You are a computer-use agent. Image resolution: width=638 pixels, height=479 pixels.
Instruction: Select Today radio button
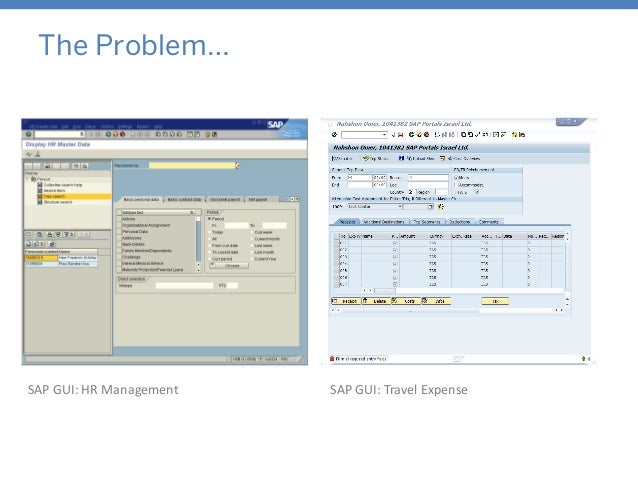click(x=210, y=232)
